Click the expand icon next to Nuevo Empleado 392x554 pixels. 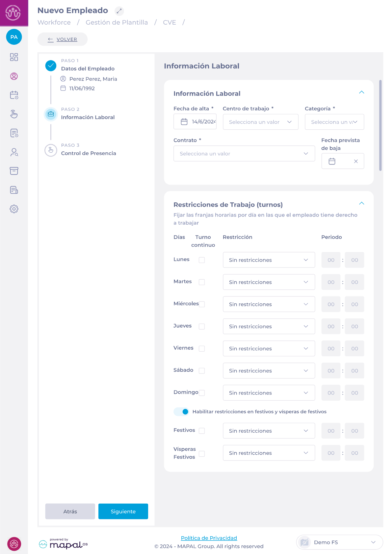(119, 11)
